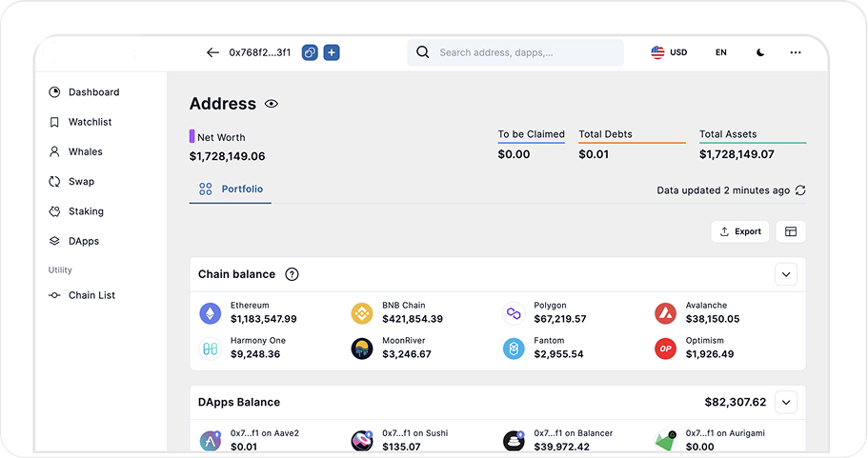The image size is (868, 458).
Task: Click the Export button
Action: pos(740,231)
